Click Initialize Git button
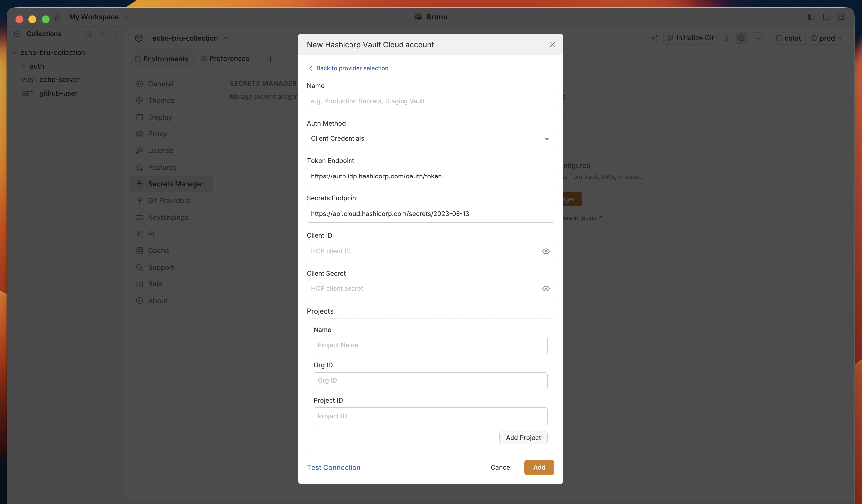Image resolution: width=862 pixels, height=504 pixels. coord(690,38)
